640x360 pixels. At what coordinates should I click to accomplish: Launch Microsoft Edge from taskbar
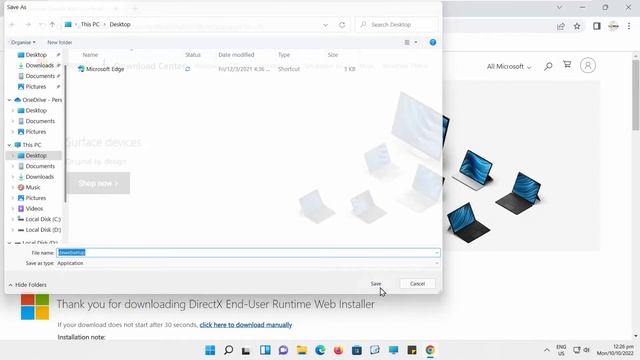pos(320,350)
